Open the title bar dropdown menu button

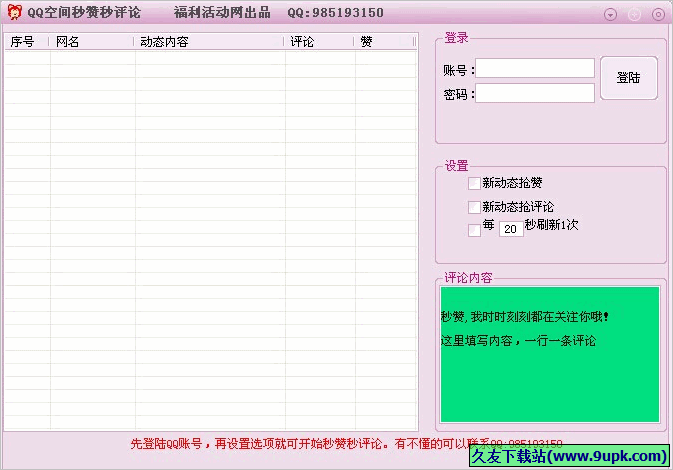pyautogui.click(x=610, y=15)
